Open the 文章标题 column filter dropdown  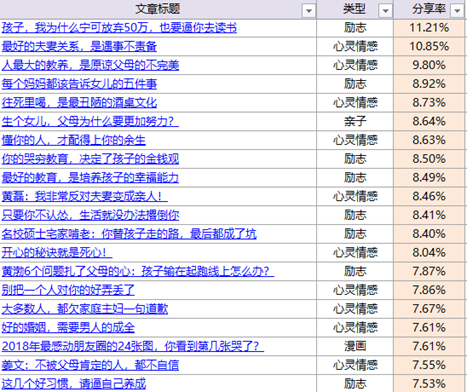point(309,11)
